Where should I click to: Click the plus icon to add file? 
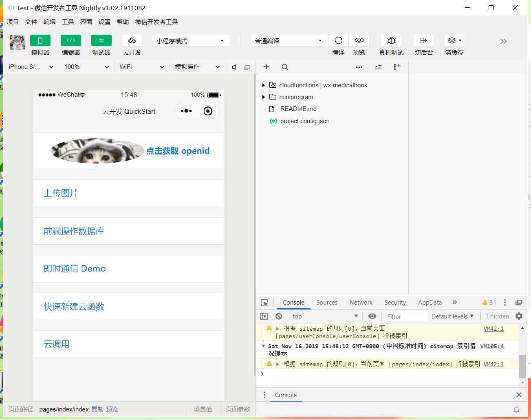tap(267, 67)
